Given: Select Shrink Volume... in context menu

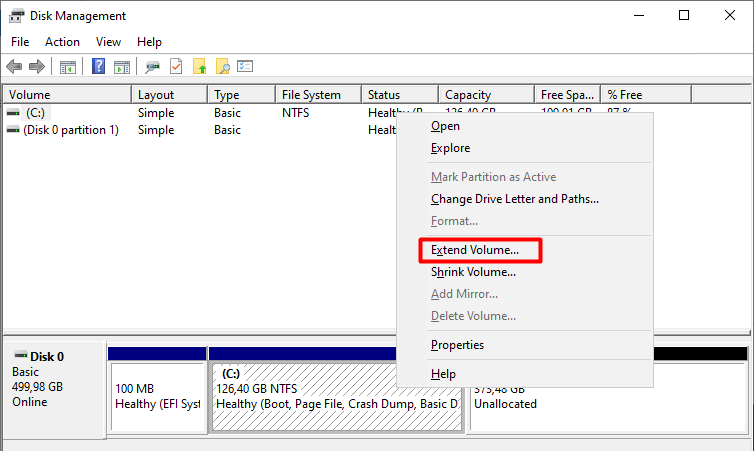Looking at the screenshot, I should pos(473,272).
